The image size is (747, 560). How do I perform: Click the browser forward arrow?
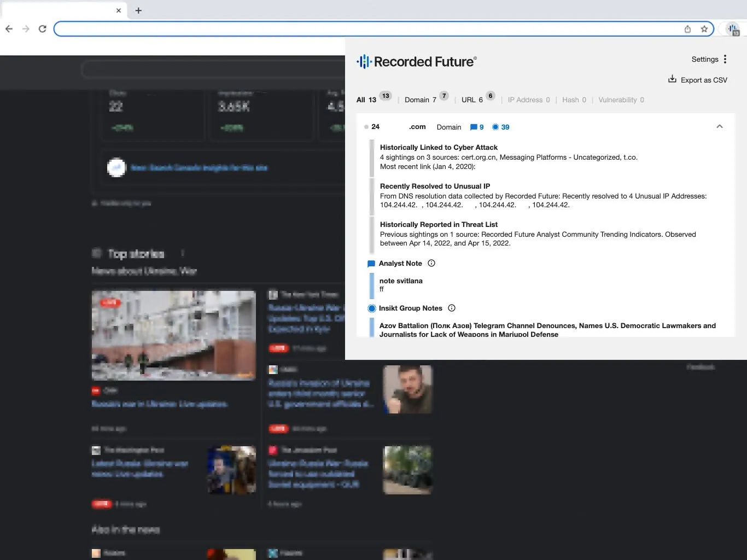[x=26, y=29]
